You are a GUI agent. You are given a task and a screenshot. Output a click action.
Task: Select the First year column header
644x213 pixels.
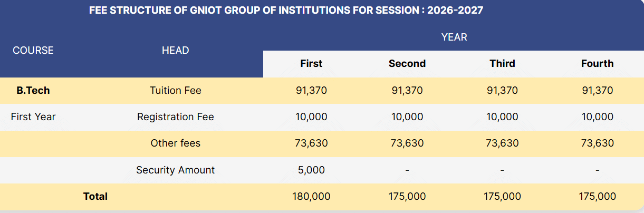(x=311, y=64)
